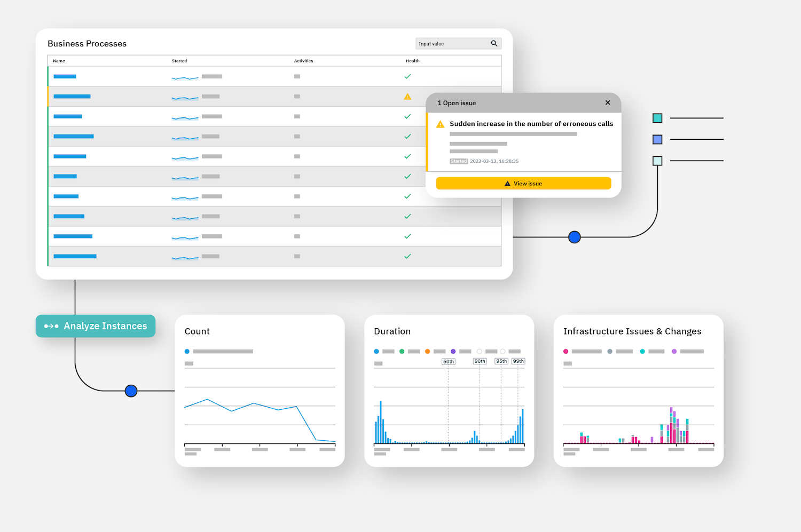Viewport: 801px width, 532px height.
Task: Click the Infrastructure Issues & Changes title
Action: (x=632, y=331)
